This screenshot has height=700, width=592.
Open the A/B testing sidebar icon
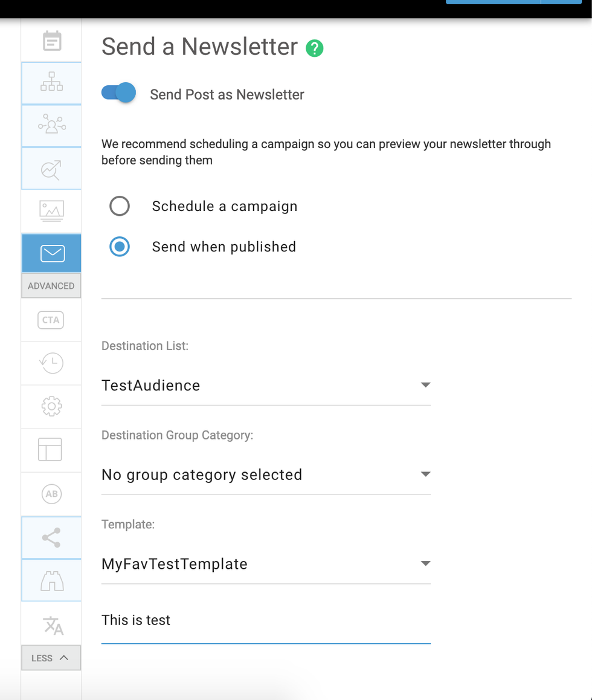pyautogui.click(x=51, y=494)
